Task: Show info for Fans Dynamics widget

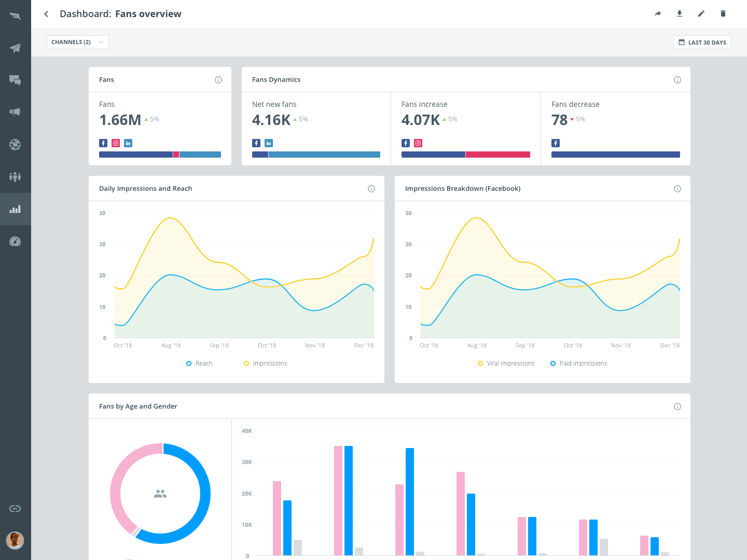Action: (x=677, y=80)
